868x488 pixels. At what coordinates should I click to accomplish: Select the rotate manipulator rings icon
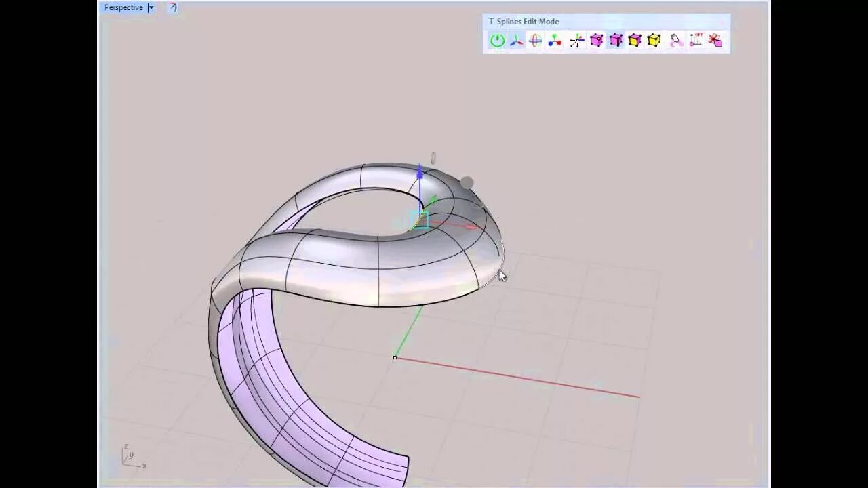(x=536, y=41)
